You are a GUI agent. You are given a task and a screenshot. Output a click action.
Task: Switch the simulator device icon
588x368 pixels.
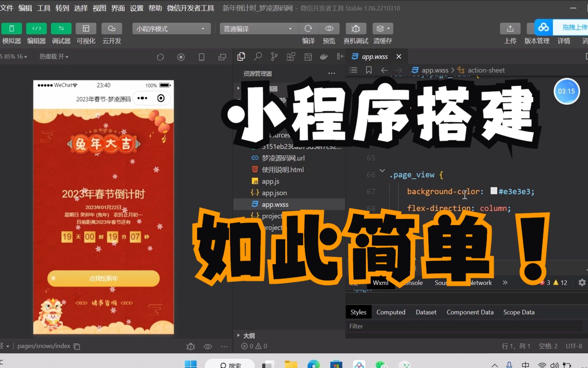(201, 57)
